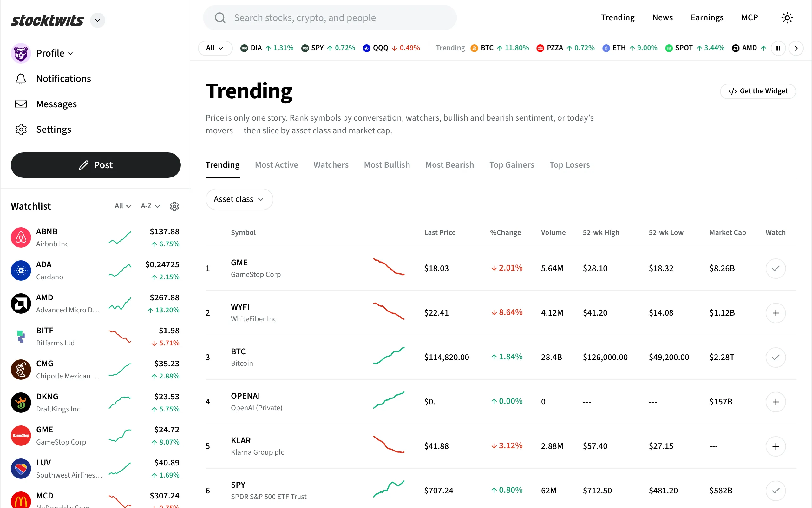Add OPENAI to the watchlist
Viewport: 812px width, 508px height.
pyautogui.click(x=776, y=402)
